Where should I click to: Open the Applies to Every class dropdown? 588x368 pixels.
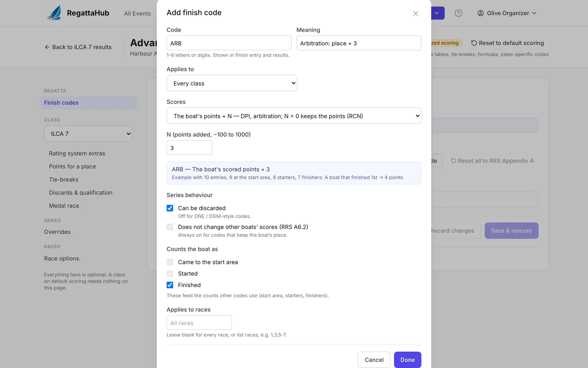[x=232, y=83]
